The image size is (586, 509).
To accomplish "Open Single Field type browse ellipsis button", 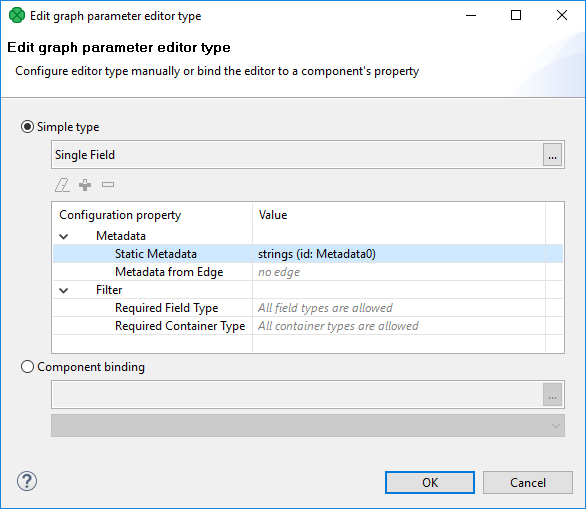I will point(552,155).
